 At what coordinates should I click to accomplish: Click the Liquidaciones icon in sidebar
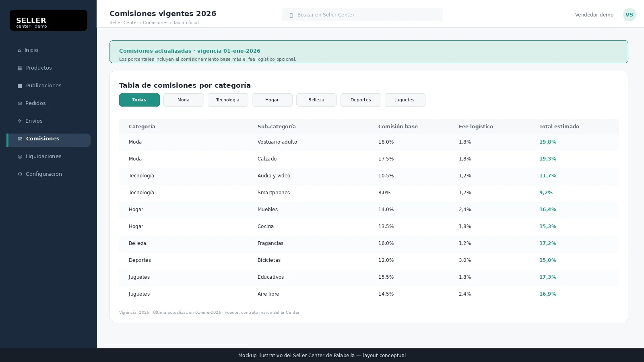(x=20, y=156)
